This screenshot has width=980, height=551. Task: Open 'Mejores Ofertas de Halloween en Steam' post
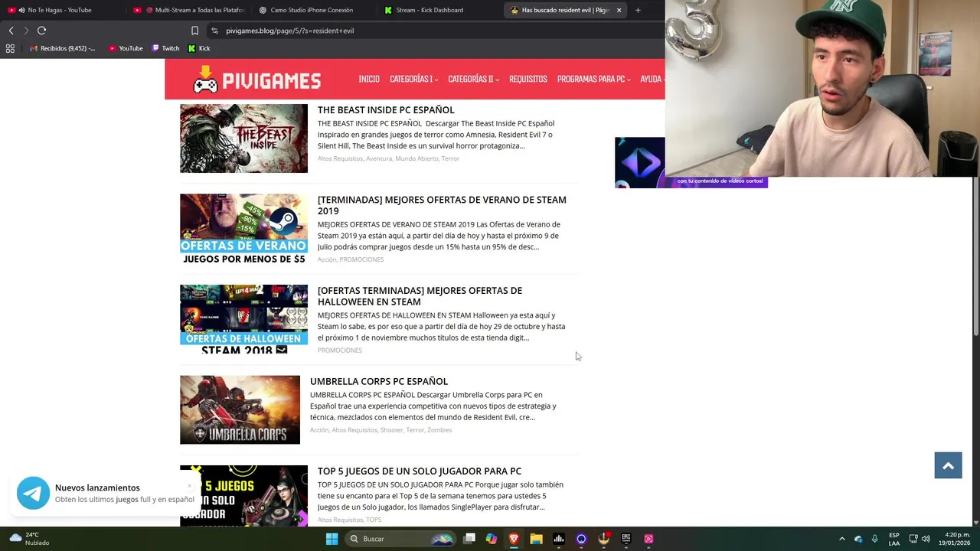(x=420, y=296)
